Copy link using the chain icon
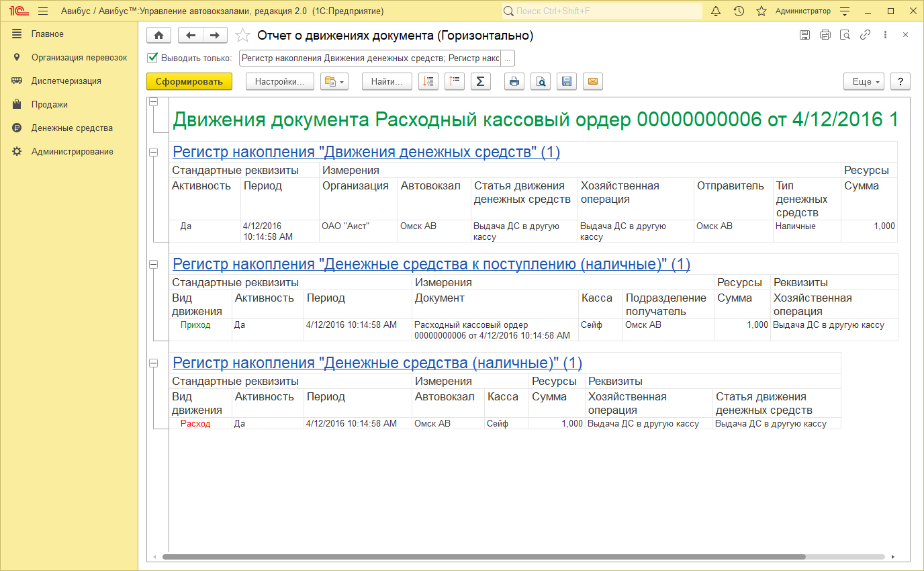The width and height of the screenshot is (924, 571). (x=865, y=35)
